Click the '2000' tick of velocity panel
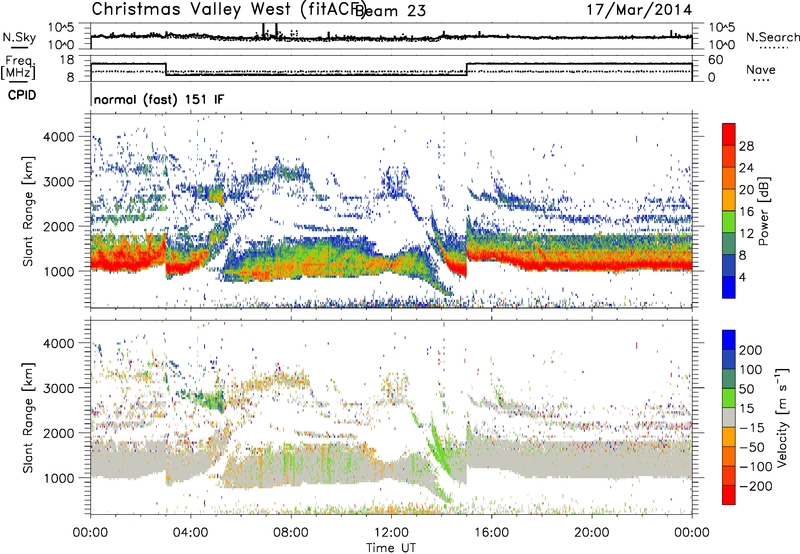 click(59, 433)
